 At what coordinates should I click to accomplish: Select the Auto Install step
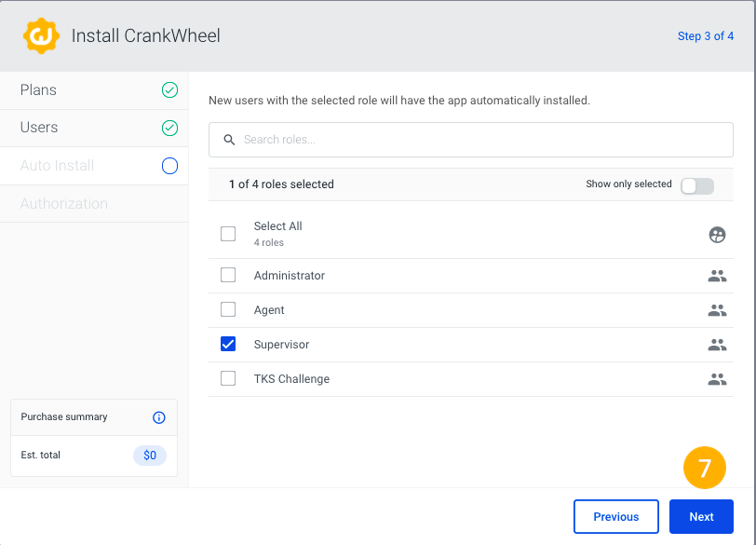pos(94,166)
